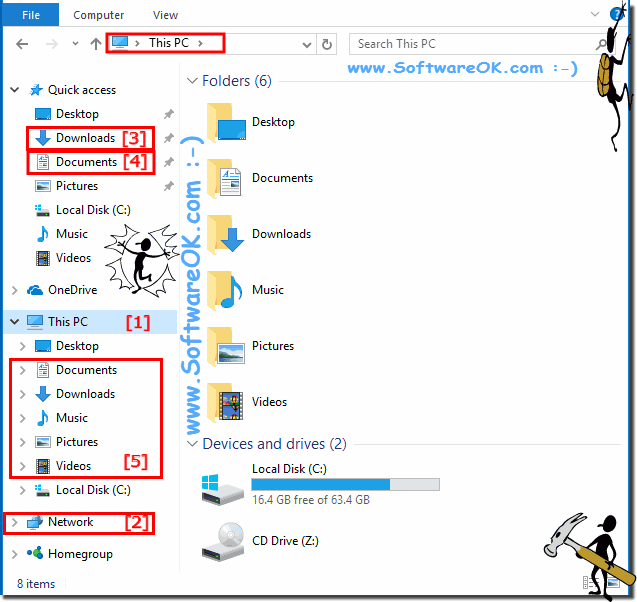
Task: Click the pin icon beside Quick access Desktop
Action: coord(169,114)
